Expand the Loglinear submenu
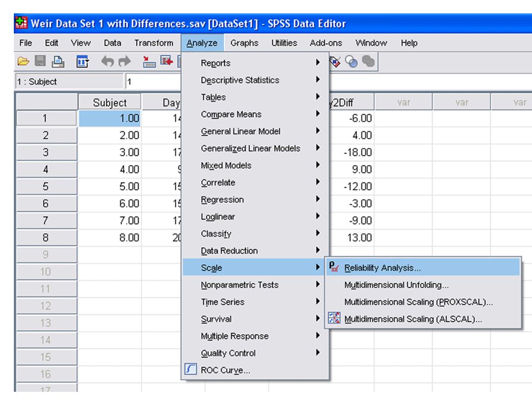Screen dimensions: 532x399 pyautogui.click(x=255, y=217)
